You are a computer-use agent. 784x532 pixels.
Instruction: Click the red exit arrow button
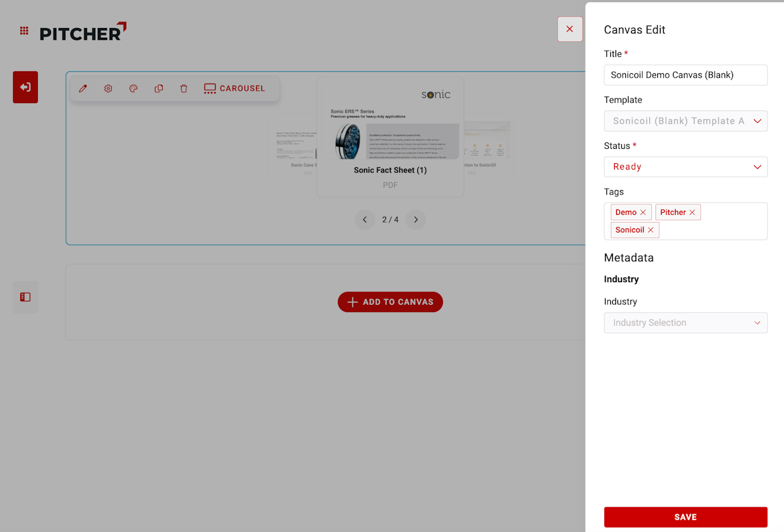click(25, 87)
